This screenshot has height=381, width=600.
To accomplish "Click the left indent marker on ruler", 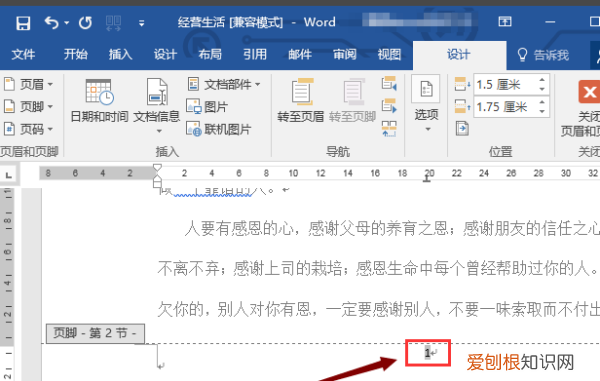I will 157,184.
